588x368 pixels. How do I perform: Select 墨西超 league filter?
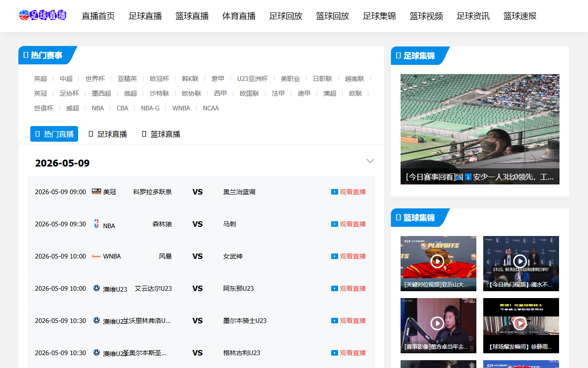[102, 93]
